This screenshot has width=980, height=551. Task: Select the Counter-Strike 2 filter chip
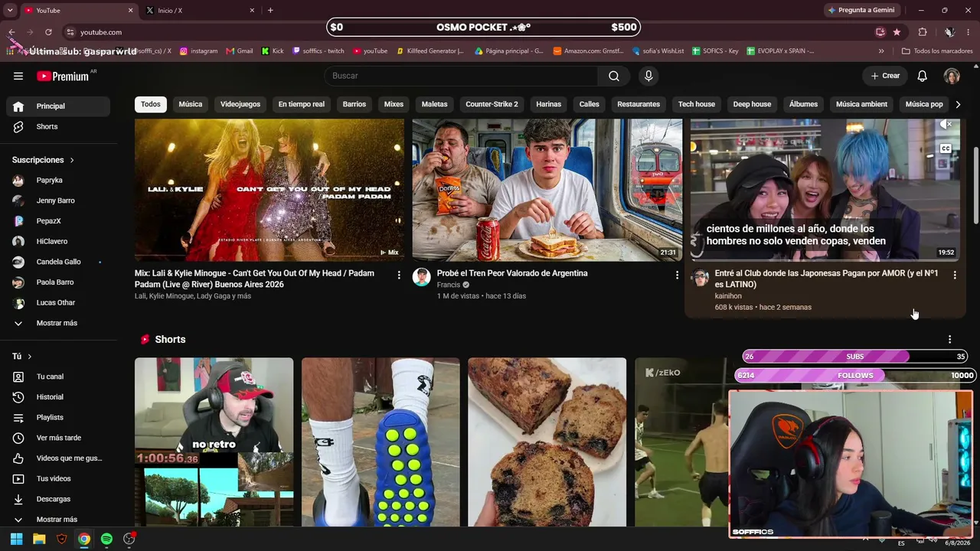point(492,104)
